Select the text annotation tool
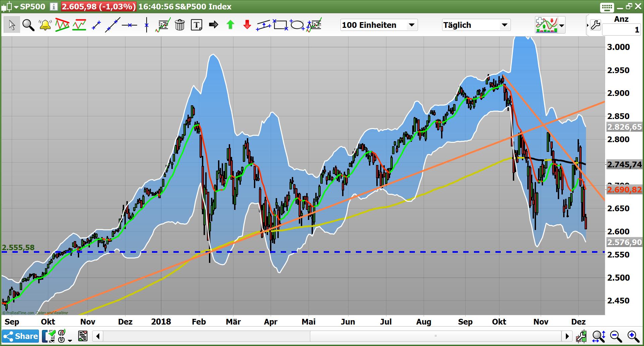The width and height of the screenshot is (644, 346). pyautogui.click(x=197, y=25)
